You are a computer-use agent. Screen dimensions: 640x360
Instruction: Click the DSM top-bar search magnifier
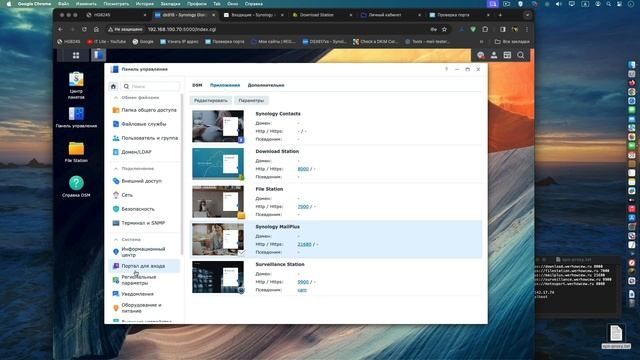point(521,55)
